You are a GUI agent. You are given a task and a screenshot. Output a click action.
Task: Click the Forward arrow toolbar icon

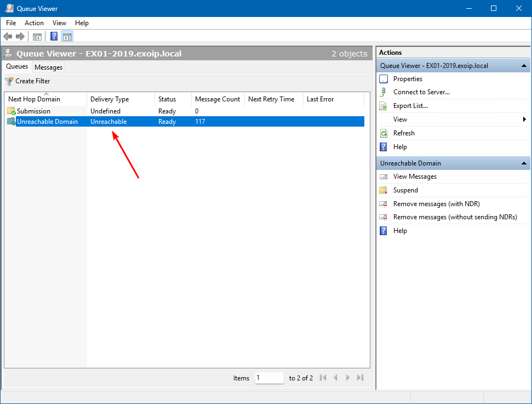[20, 36]
